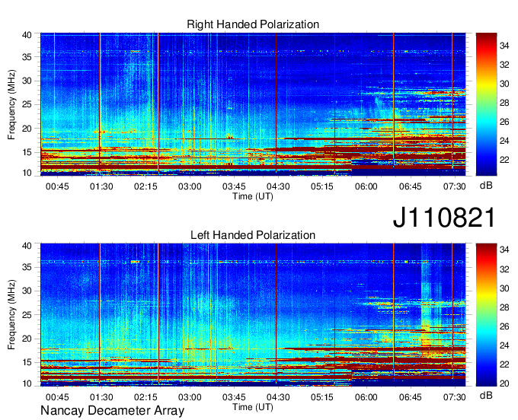Click the 15 MHz tick on Right Handed plot
The width and height of the screenshot is (518, 420).
click(x=27, y=152)
